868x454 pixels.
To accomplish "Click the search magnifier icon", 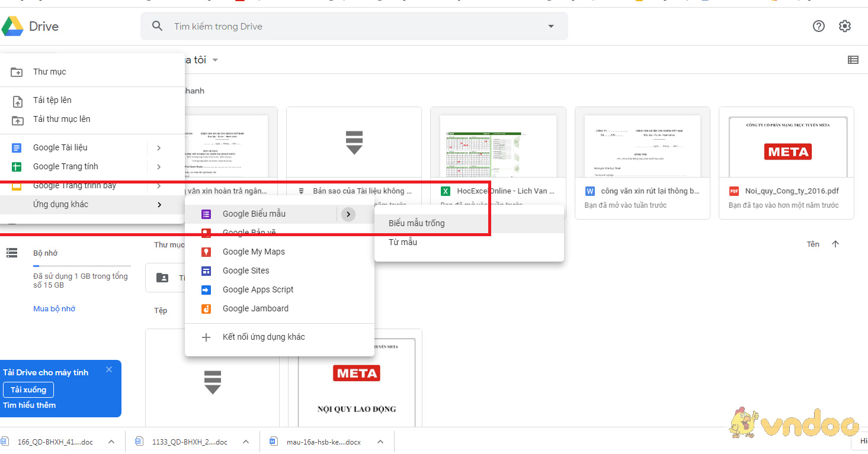I will (x=157, y=26).
